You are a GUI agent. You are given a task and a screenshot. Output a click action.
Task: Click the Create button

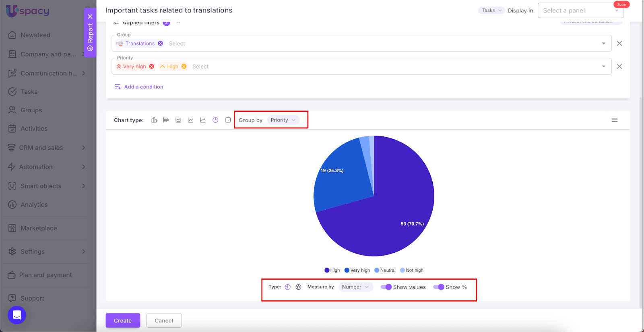pyautogui.click(x=123, y=320)
